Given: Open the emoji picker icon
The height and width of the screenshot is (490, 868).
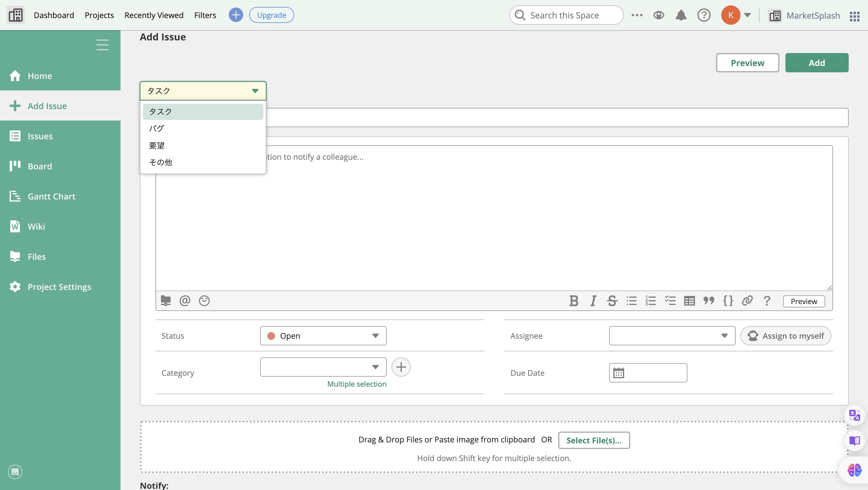Looking at the screenshot, I should [204, 301].
